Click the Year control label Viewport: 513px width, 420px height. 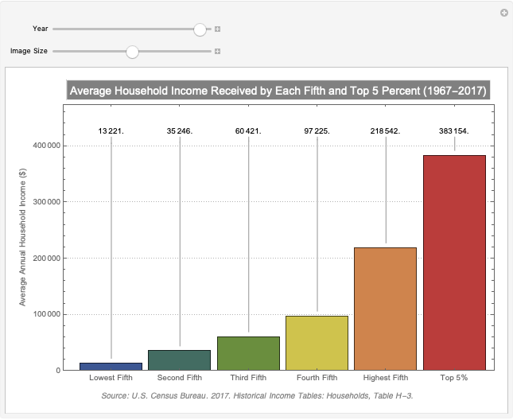pos(41,29)
